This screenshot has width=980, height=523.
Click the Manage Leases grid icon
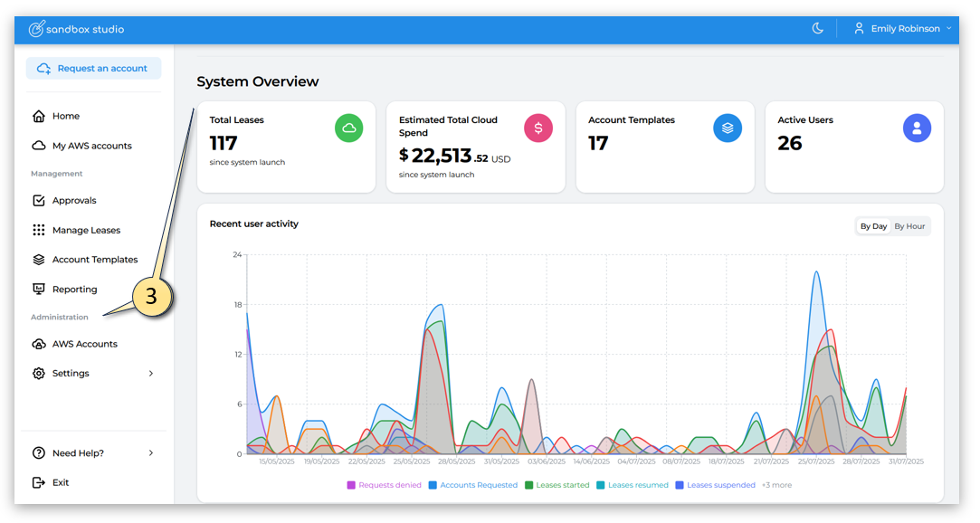(x=39, y=231)
